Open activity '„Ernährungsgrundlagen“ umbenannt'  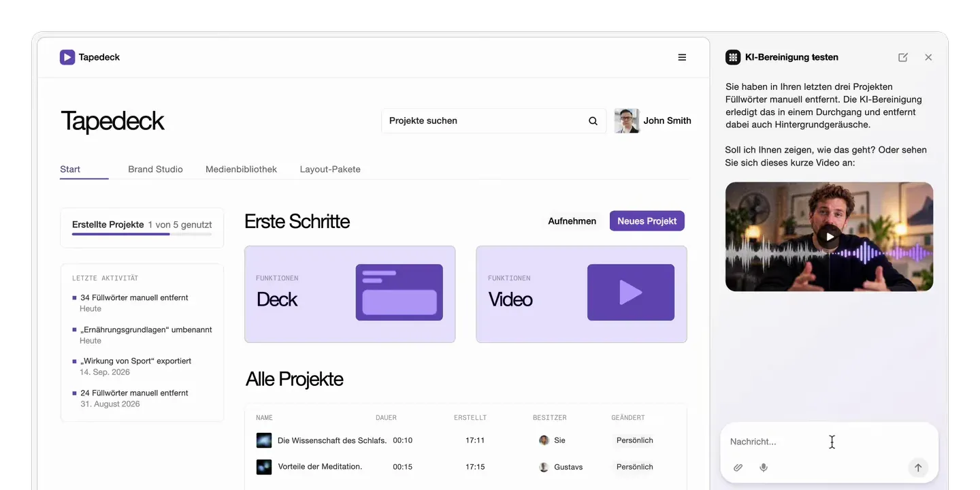click(146, 330)
